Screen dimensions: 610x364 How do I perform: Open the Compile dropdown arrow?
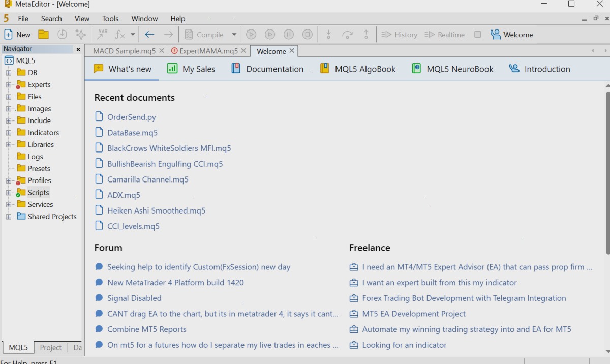pyautogui.click(x=234, y=35)
